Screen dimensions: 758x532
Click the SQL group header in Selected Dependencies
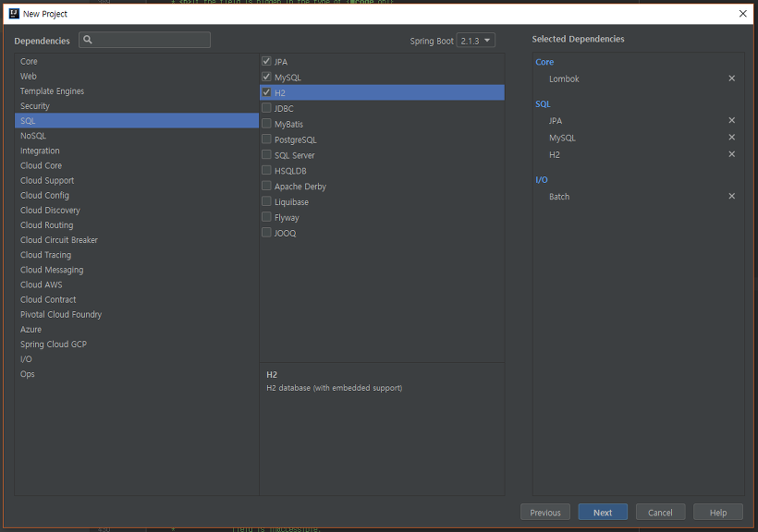(543, 103)
